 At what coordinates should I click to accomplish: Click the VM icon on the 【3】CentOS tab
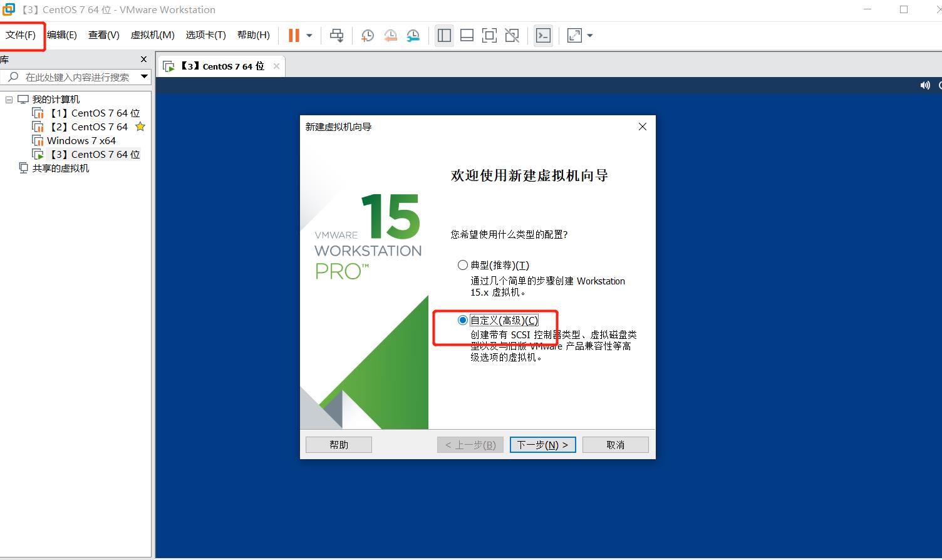(x=169, y=66)
